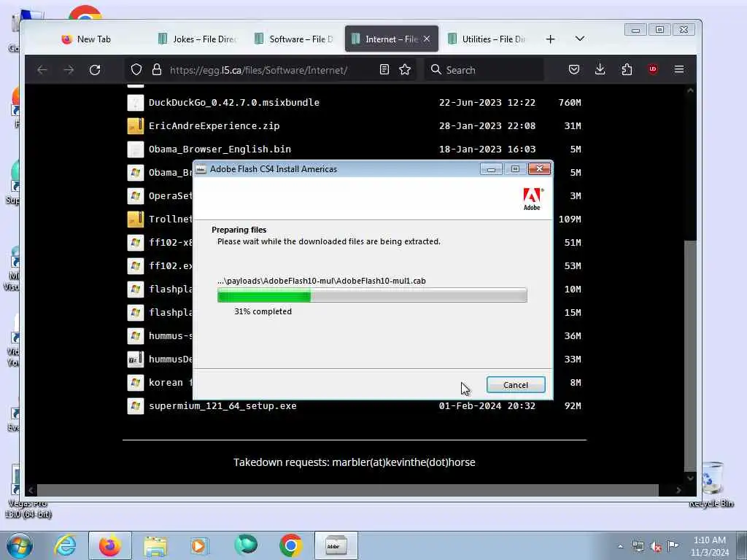This screenshot has width=747, height=560.
Task: Open the green globe taskbar app
Action: tap(246, 545)
